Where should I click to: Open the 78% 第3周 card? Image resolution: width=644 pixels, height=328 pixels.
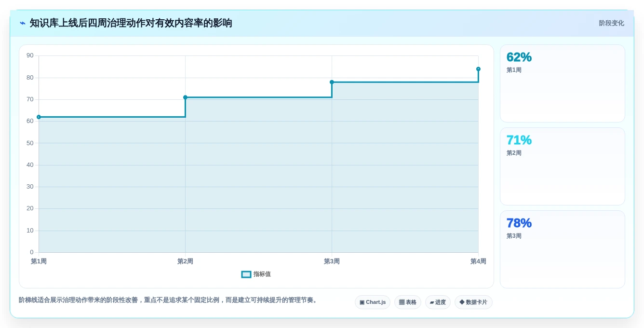point(563,249)
